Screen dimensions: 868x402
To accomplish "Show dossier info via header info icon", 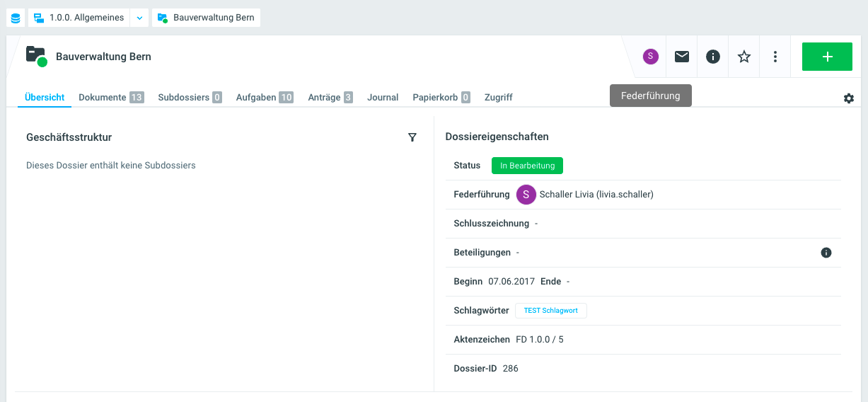I will pyautogui.click(x=713, y=57).
